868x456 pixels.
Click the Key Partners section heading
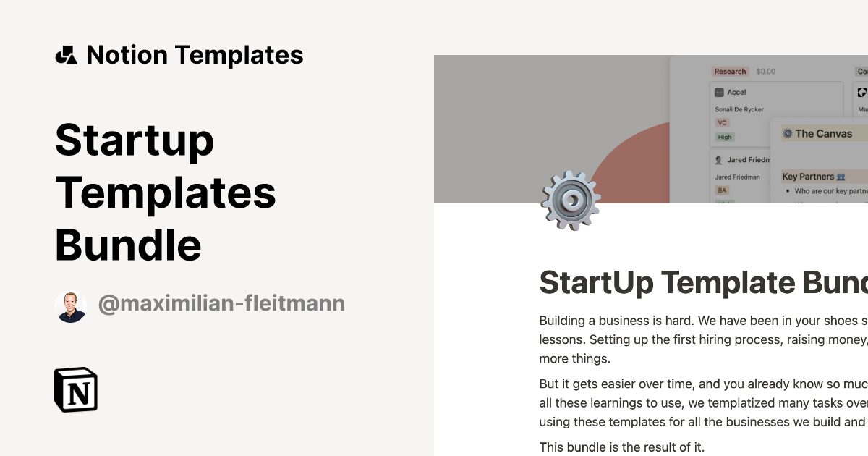pos(808,176)
